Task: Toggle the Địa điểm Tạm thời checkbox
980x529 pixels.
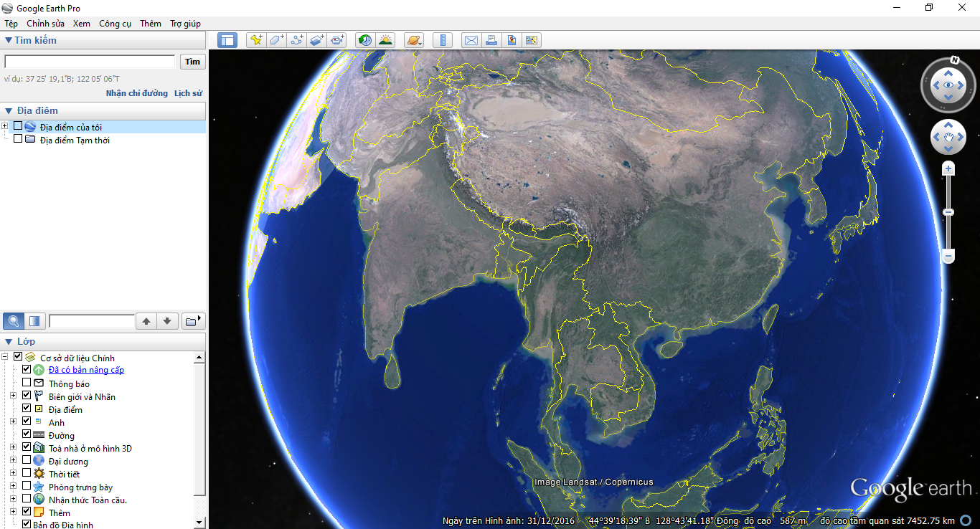Action: pos(18,139)
